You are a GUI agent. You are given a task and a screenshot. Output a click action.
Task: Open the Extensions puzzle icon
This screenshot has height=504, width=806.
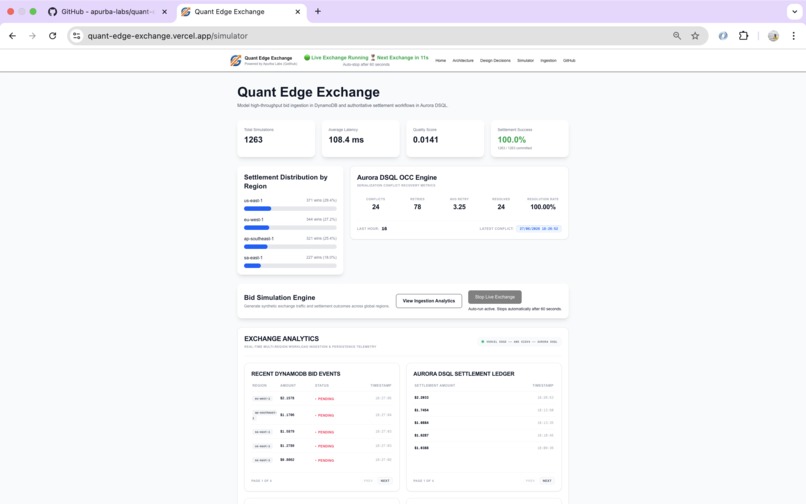[x=743, y=36]
